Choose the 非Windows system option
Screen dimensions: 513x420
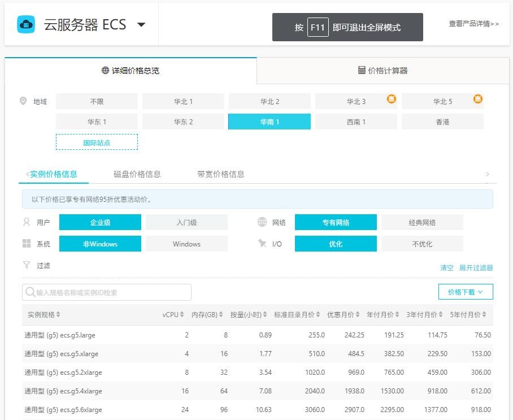pos(100,244)
